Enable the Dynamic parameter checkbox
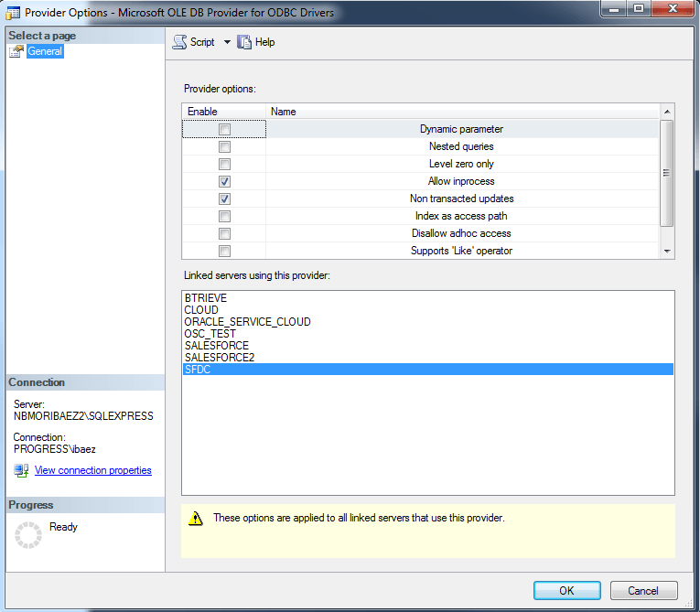This screenshot has width=700, height=612. coord(224,130)
